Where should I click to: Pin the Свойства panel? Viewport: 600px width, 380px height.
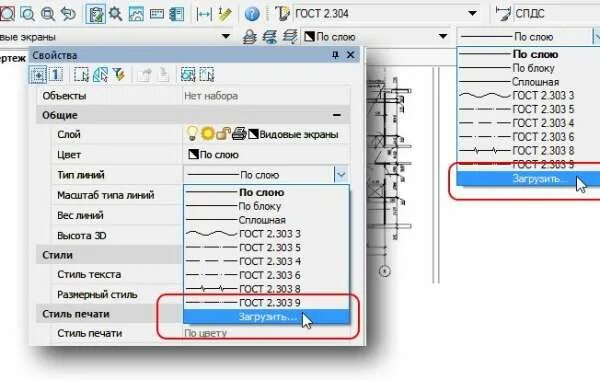coord(335,55)
